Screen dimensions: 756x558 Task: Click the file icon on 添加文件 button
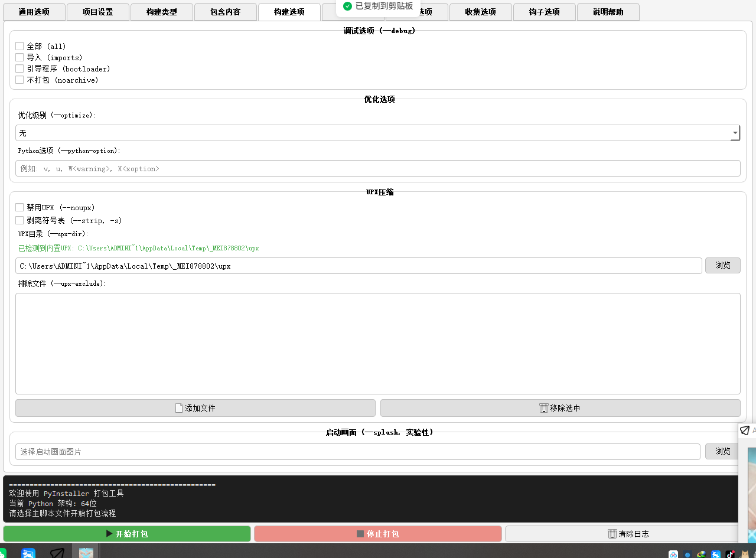tap(179, 408)
